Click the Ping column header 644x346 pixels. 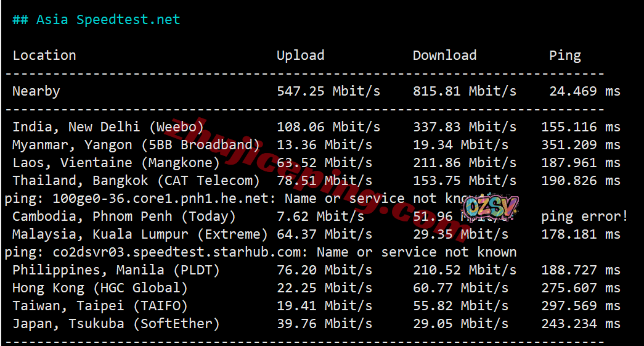[x=565, y=56]
